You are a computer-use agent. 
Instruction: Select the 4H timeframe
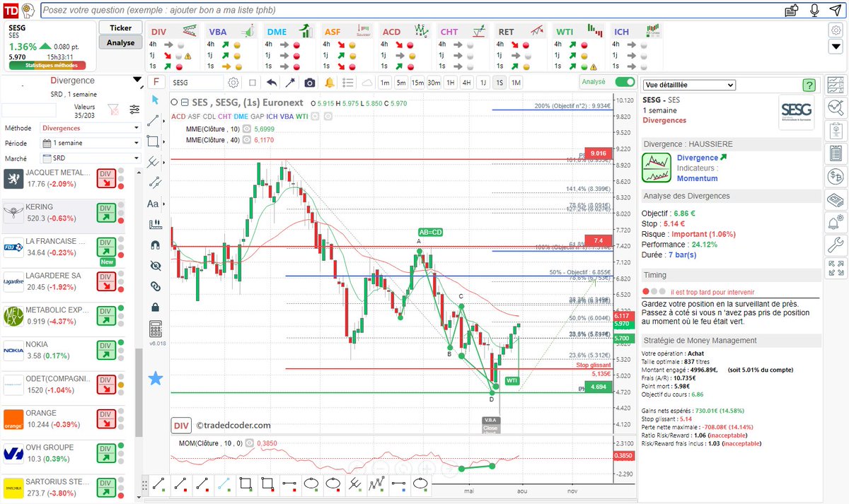[466, 83]
